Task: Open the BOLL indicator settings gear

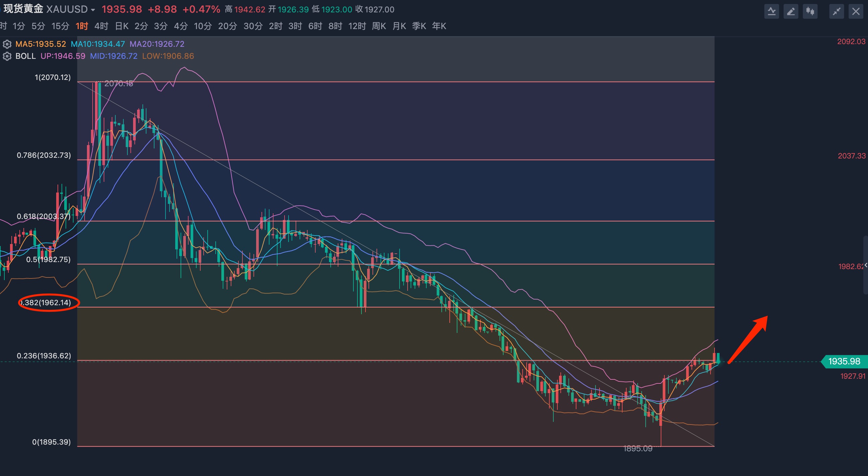Action: pyautogui.click(x=7, y=56)
